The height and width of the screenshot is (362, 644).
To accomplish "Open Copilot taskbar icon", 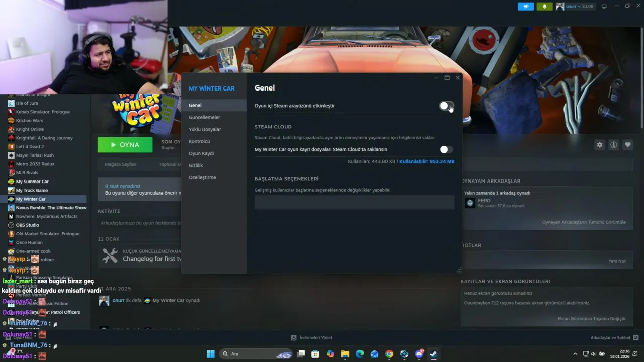I will point(330,354).
